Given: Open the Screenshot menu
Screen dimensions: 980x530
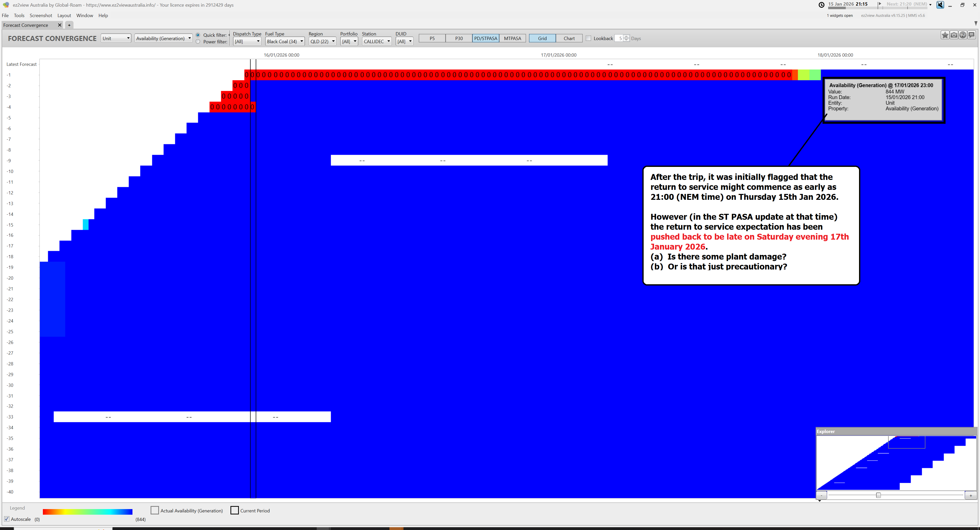Looking at the screenshot, I should [x=41, y=16].
